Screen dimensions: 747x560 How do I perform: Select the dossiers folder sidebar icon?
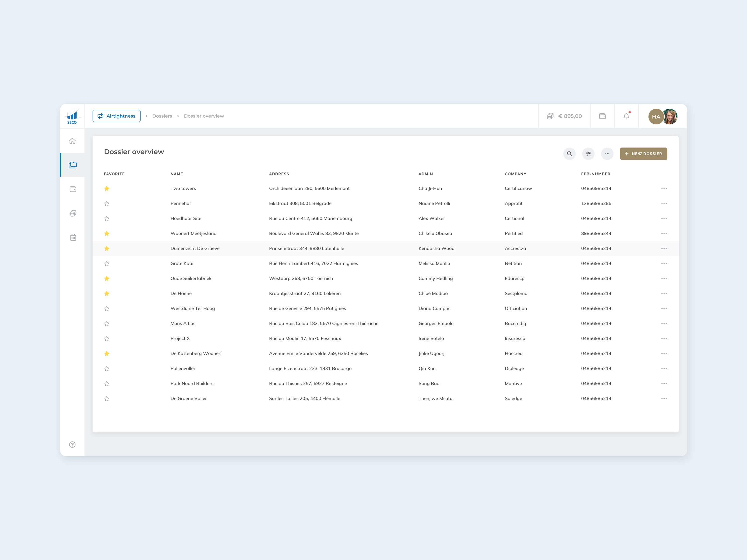tap(73, 165)
